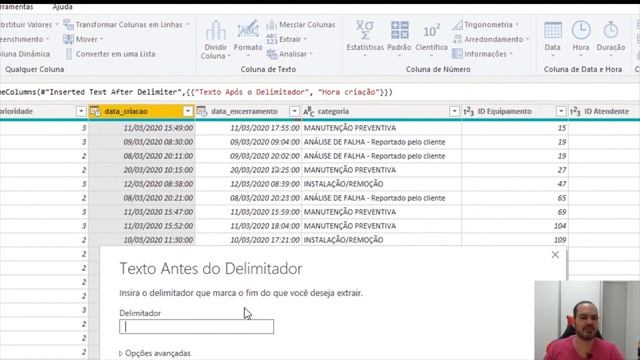Select the ID Equipamento cell 15
Screen dimensions: 640x360
515,128
